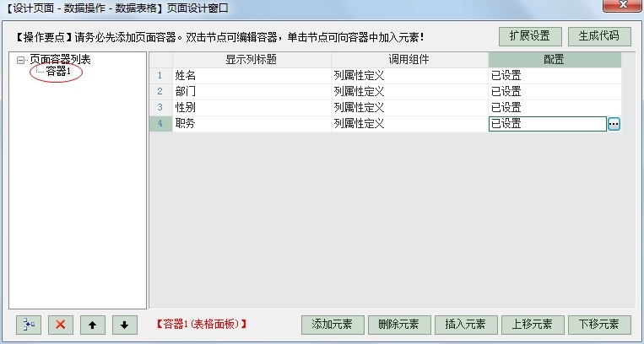This screenshot has width=644, height=344.
Task: Click the 调用组件 column header
Action: click(409, 60)
